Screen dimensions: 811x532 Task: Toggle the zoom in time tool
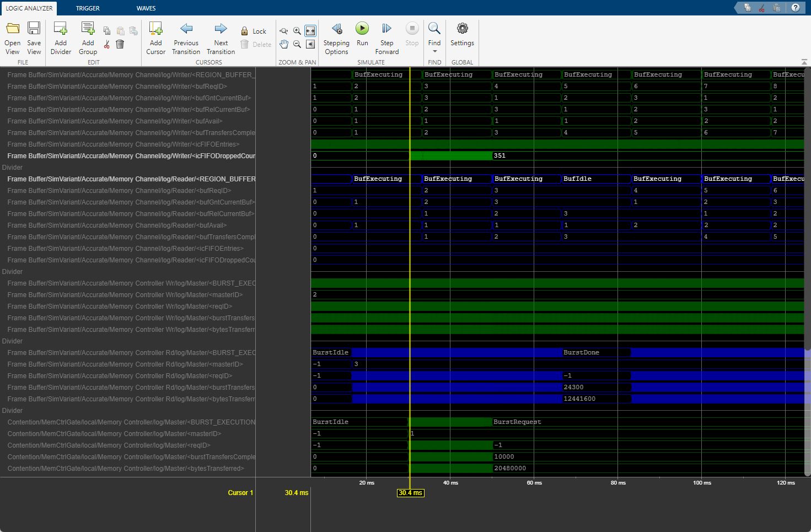point(284,31)
